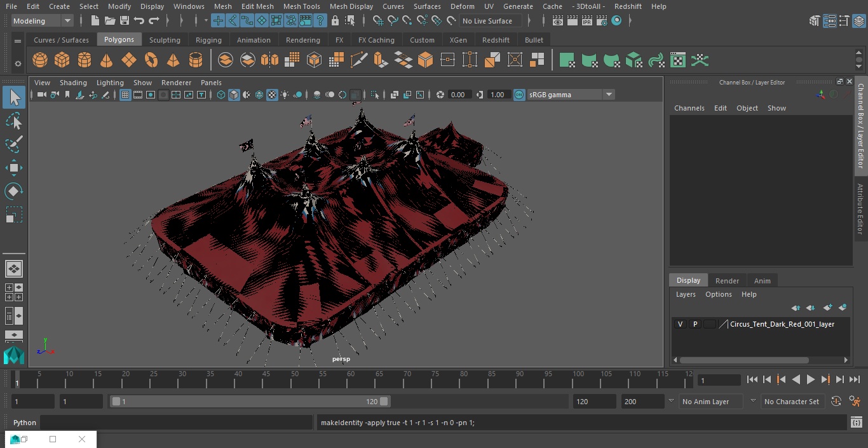The height and width of the screenshot is (448, 868).
Task: Select the Scale tool in toolbox
Action: 14,215
